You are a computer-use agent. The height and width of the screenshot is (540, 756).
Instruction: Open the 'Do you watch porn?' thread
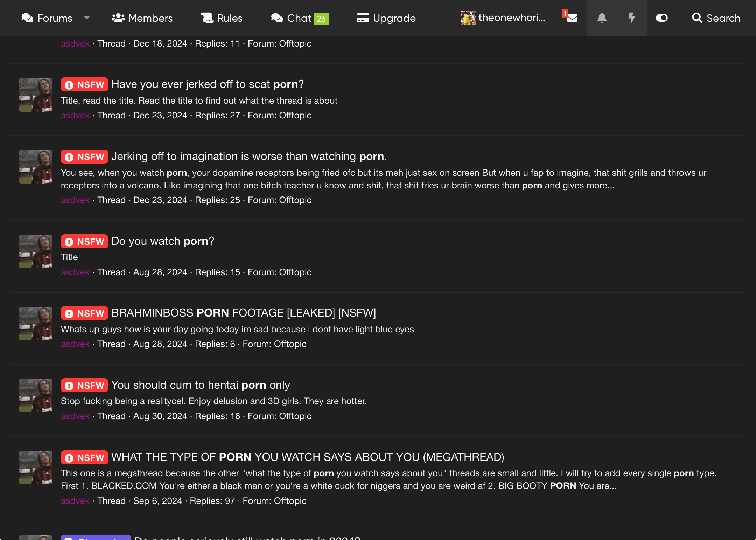point(162,241)
